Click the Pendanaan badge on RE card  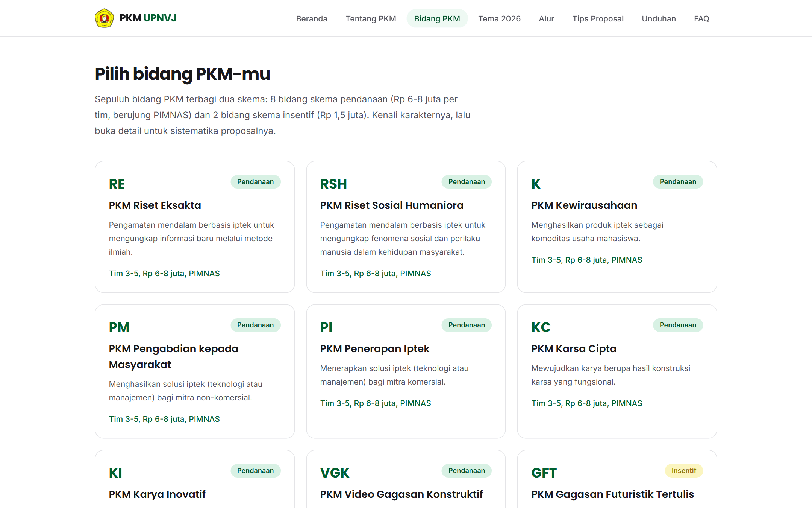tap(256, 182)
